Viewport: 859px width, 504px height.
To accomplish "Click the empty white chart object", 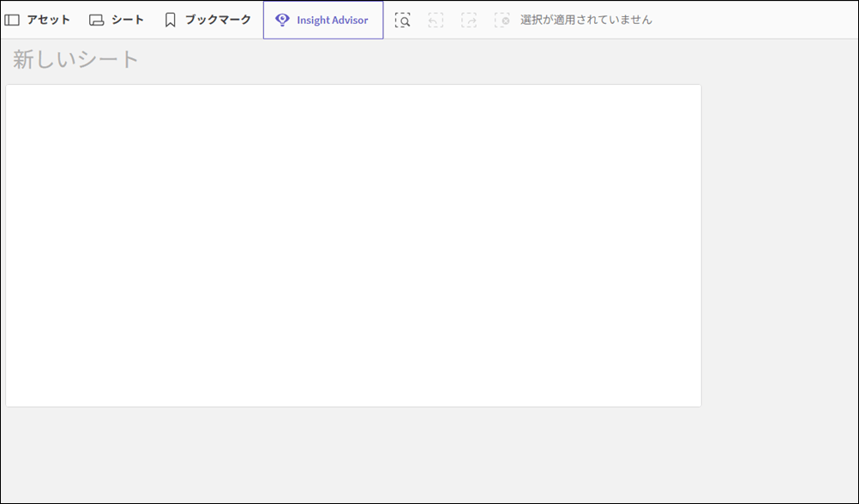I will [353, 245].
